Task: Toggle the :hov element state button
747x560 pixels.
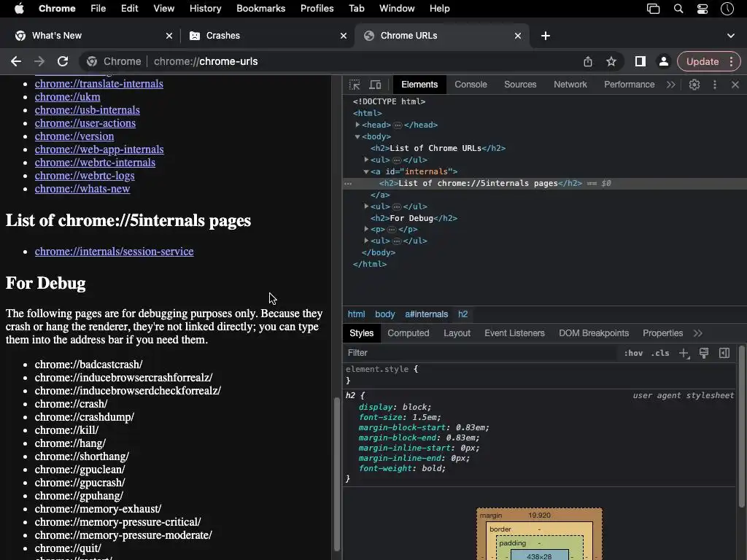Action: pyautogui.click(x=633, y=353)
